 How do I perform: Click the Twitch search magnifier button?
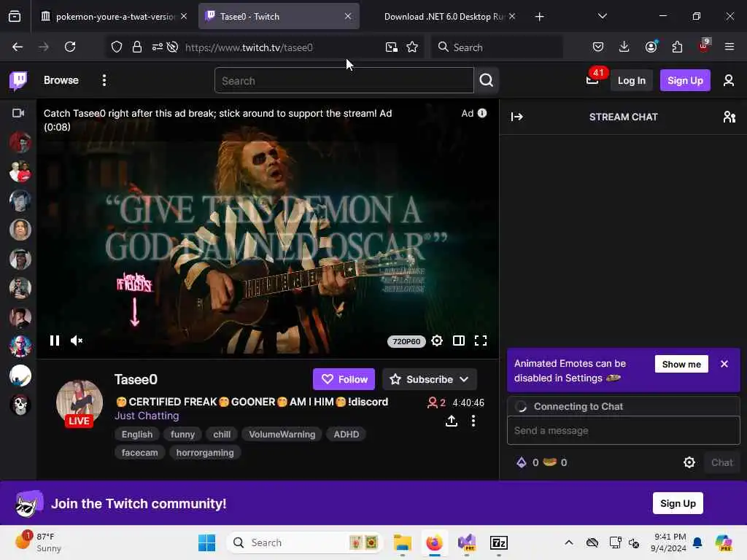point(487,80)
